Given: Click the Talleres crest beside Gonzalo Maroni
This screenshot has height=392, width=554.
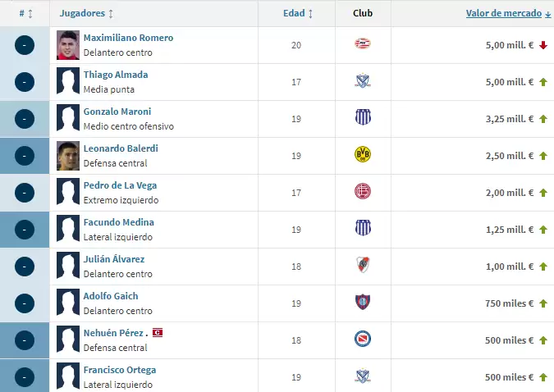Looking at the screenshot, I should click(x=363, y=118).
